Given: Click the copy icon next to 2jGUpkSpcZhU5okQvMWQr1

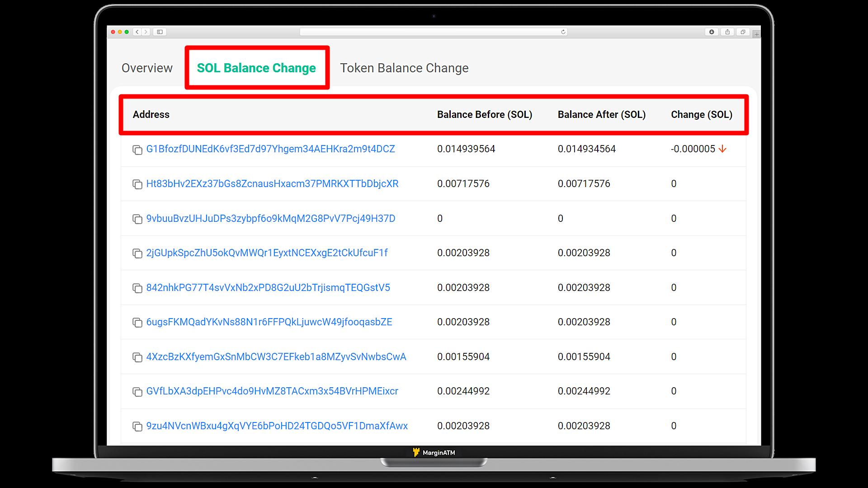Looking at the screenshot, I should pos(137,253).
